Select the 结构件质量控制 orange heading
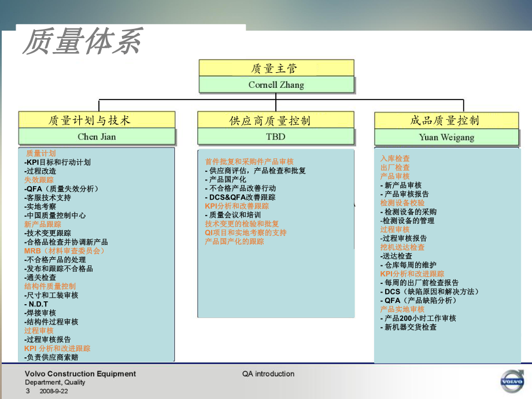Screen dimensions: 532x399 [x=51, y=285]
